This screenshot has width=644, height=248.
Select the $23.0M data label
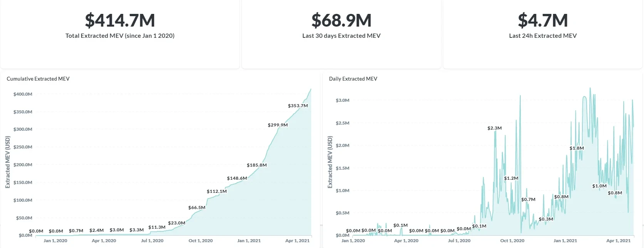coord(176,223)
